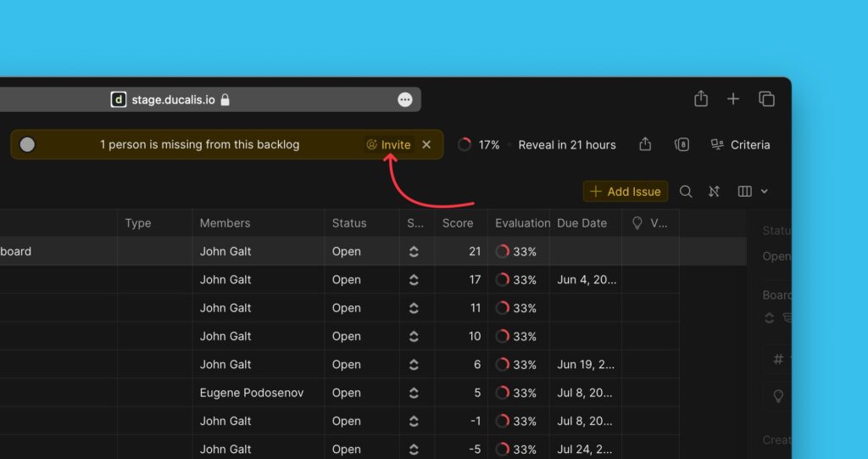Expand the sort arrows in Eugene Podosenov row
The height and width of the screenshot is (459, 868).
(x=414, y=393)
